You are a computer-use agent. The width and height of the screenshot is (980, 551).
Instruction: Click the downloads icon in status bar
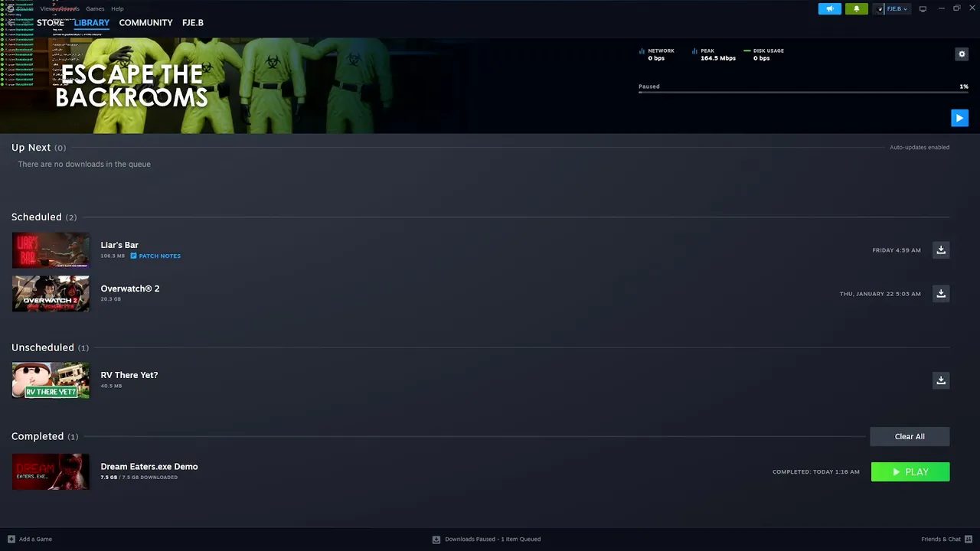point(436,539)
